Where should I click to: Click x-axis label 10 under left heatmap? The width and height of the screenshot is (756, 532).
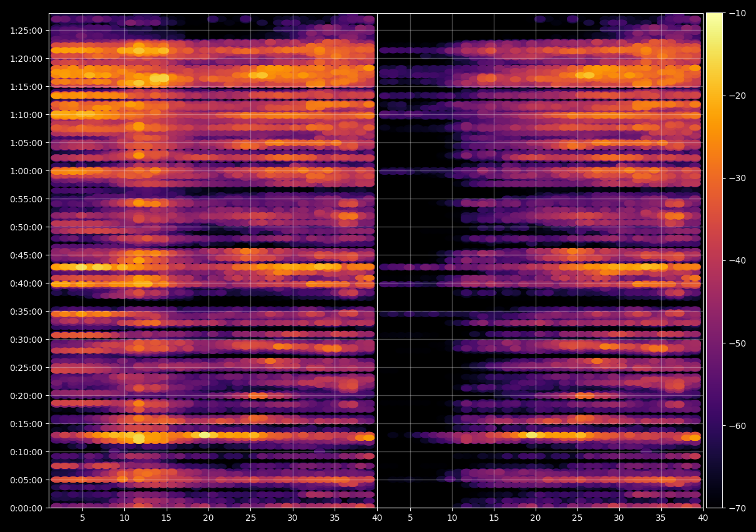pos(124,518)
